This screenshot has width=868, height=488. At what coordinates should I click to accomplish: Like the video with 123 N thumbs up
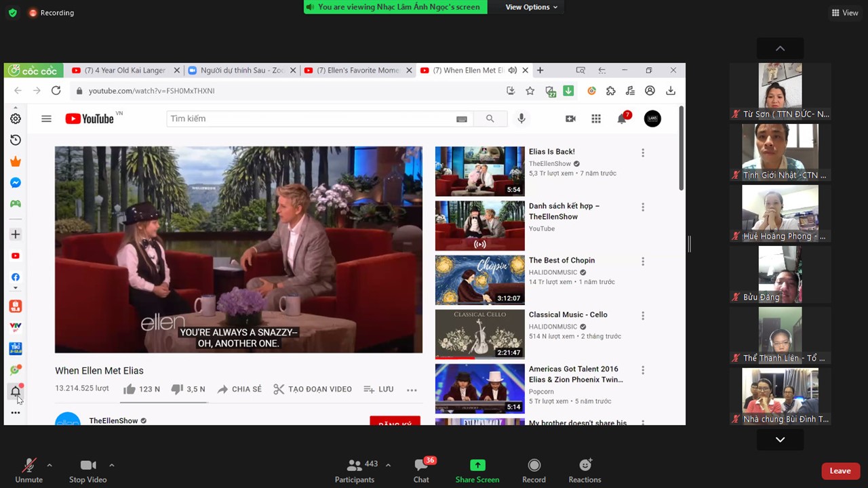141,389
